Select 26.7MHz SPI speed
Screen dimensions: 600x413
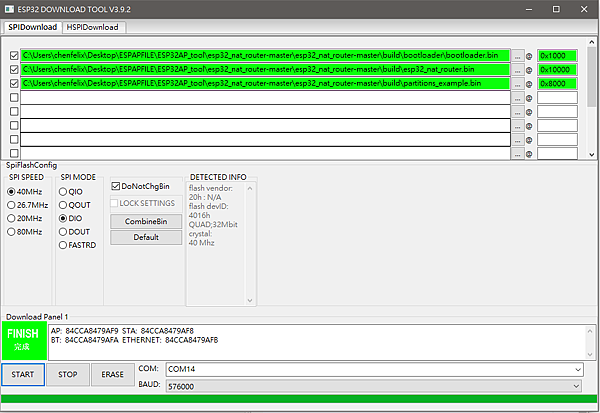coord(28,205)
